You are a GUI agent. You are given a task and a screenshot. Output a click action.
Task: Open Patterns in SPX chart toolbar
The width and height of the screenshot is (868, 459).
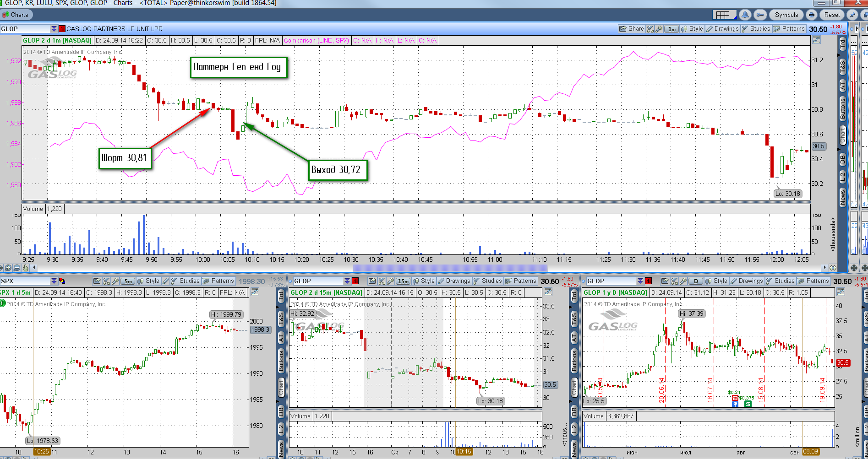coord(218,281)
